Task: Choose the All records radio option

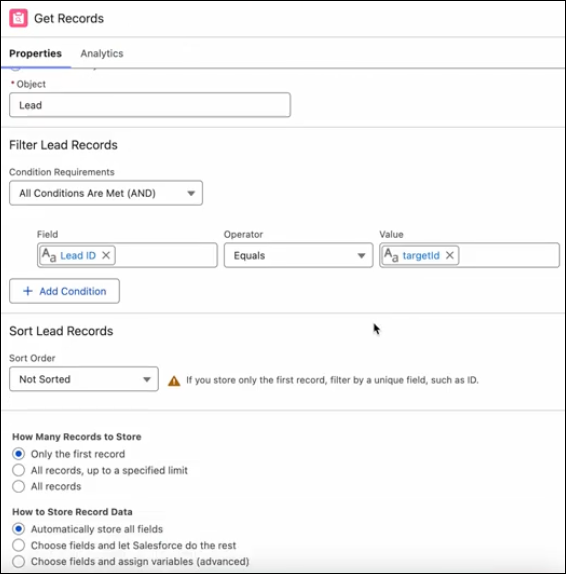Action: coord(19,487)
